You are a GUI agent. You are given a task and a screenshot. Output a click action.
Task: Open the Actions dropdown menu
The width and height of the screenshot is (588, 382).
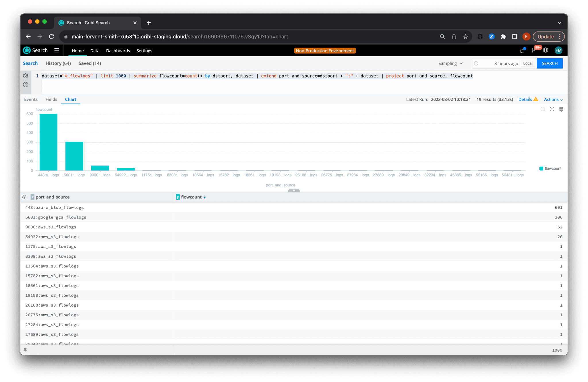[x=553, y=100]
